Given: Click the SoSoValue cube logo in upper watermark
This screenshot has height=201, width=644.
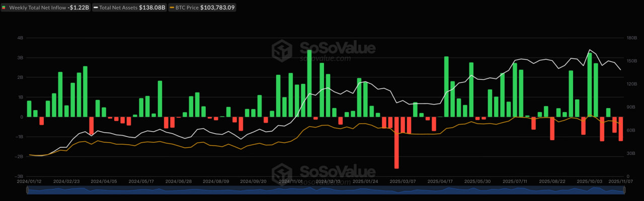Looking at the screenshot, I should coord(282,50).
